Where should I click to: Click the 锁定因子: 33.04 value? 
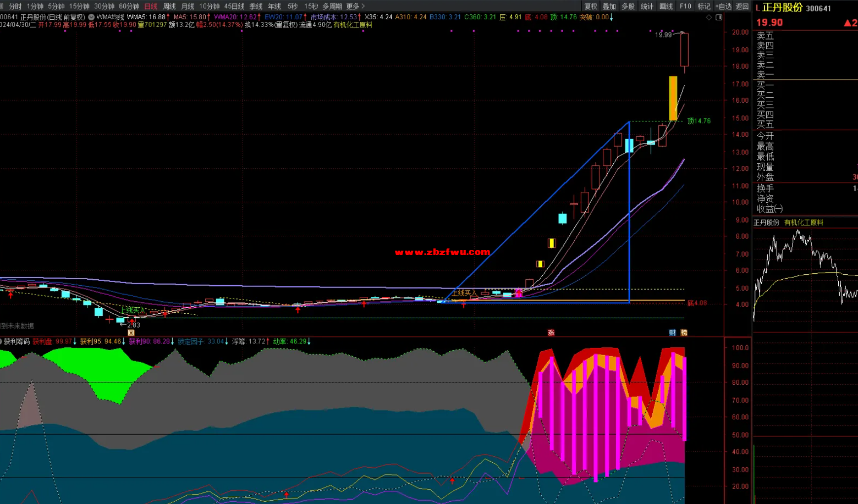point(203,341)
